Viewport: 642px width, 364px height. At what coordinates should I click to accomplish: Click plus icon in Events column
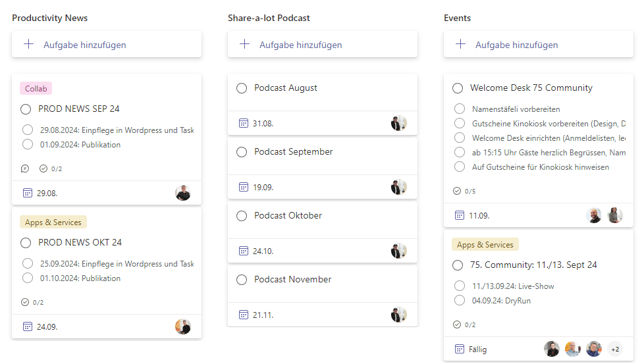click(460, 45)
